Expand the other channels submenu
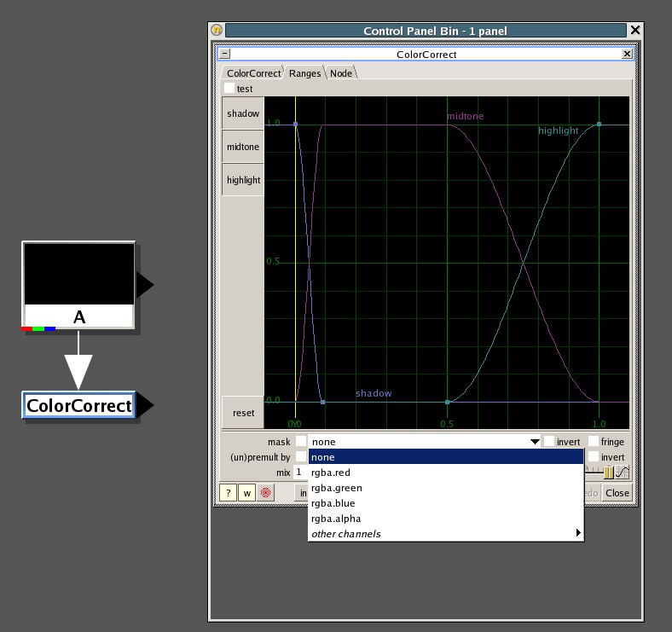Screen dimensions: 672x632 446,534
